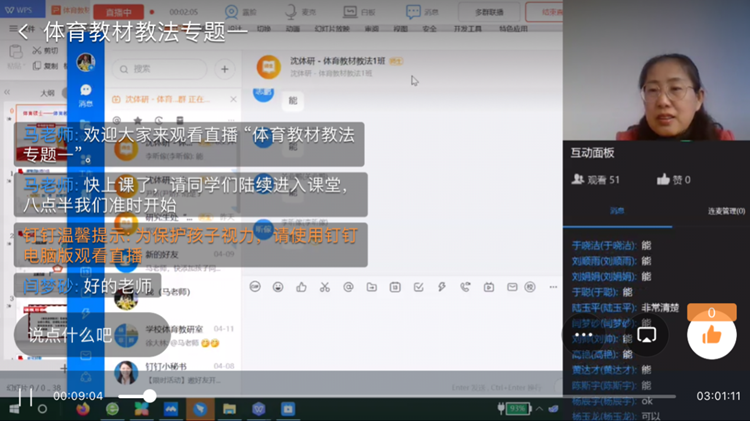Viewport: 750px width, 421px height.
Task: Click the '说点什么吧' comment input
Action: (x=70, y=335)
